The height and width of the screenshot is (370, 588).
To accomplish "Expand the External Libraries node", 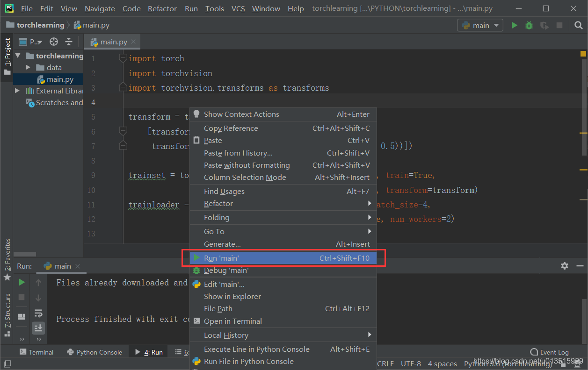I will (x=16, y=91).
